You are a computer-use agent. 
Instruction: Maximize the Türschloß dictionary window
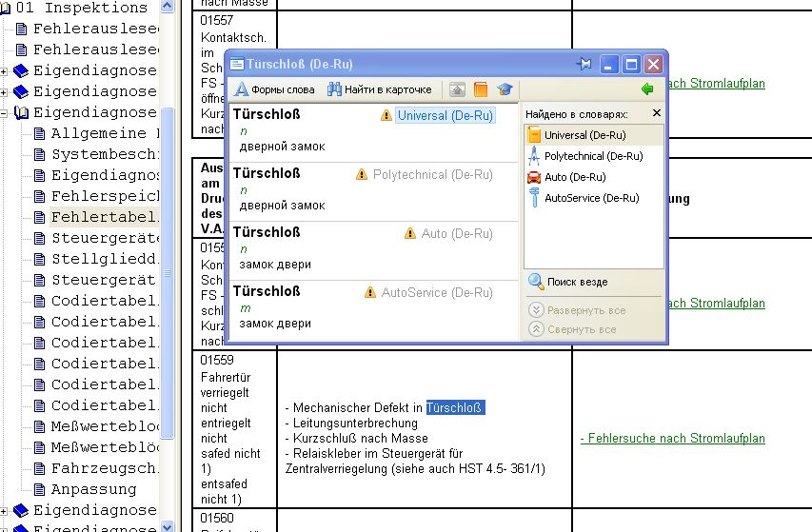631,64
